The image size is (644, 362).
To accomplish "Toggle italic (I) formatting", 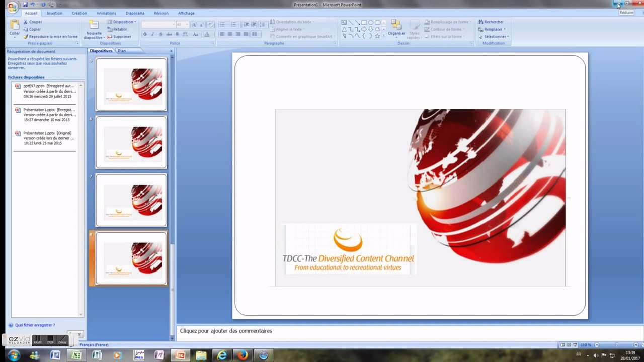I will [x=153, y=34].
